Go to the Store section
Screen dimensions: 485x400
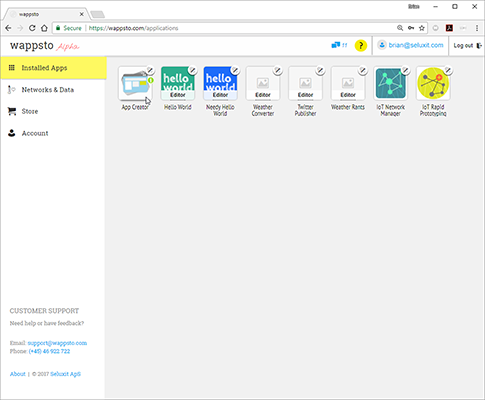[x=54, y=111]
